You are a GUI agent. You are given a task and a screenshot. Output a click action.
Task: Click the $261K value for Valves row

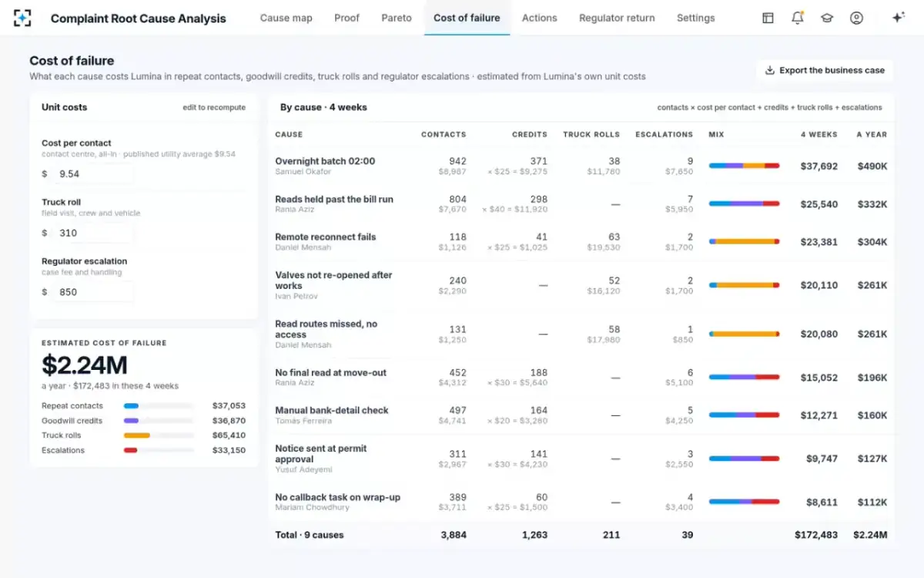873,285
